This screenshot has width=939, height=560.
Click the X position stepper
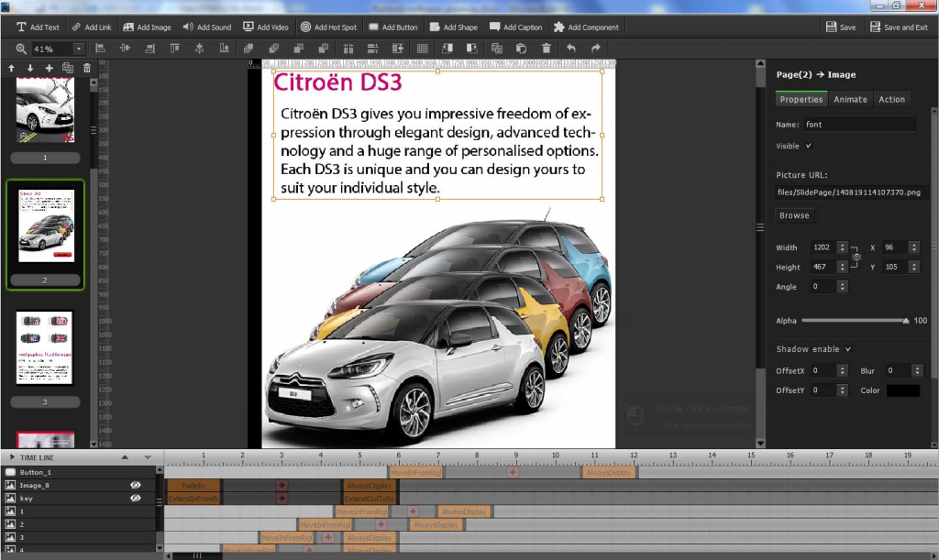(914, 247)
